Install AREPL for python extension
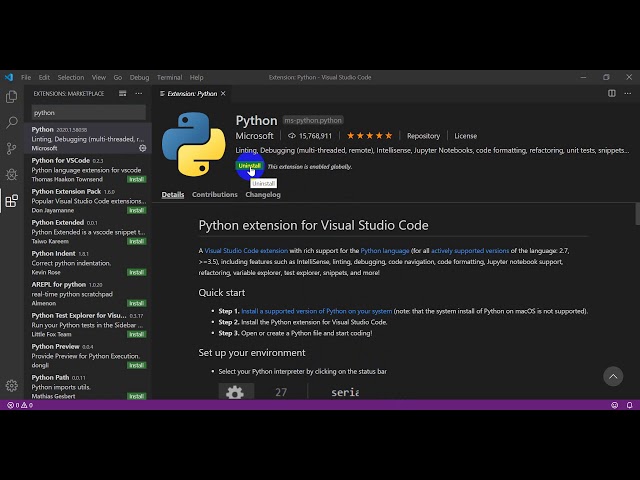This screenshot has width=640, height=480. point(136,303)
